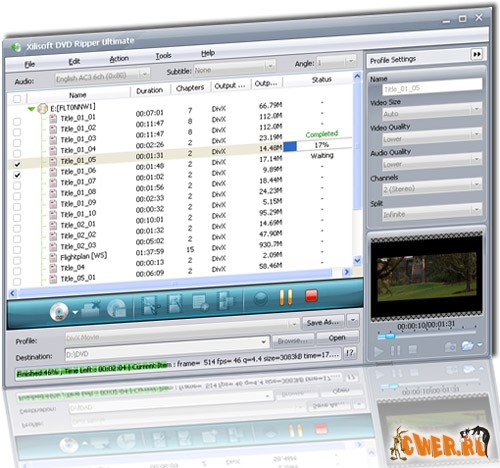Check the box for Flightplan [WS]
The image size is (500, 468).
[x=17, y=260]
